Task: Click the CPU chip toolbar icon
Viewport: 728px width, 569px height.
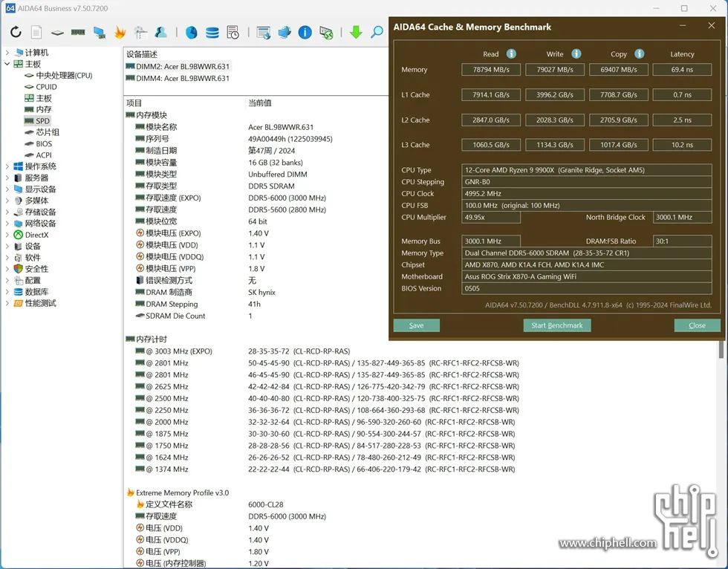Action: (57, 33)
